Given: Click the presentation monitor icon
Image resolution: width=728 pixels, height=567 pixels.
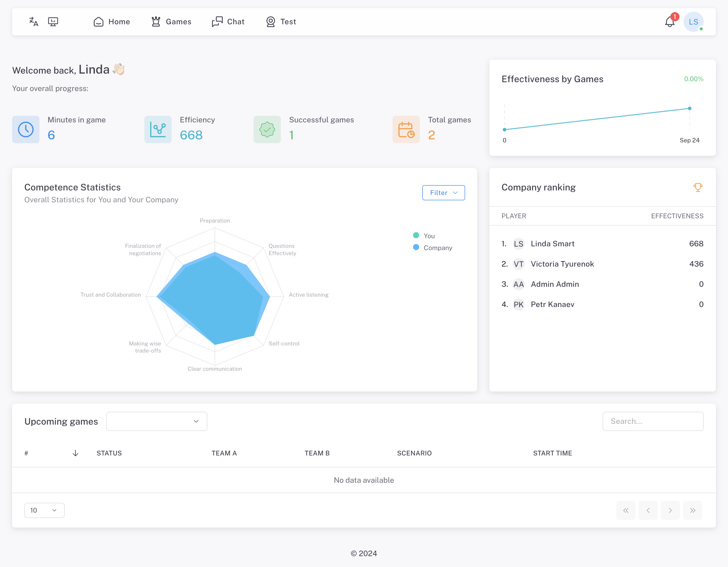Looking at the screenshot, I should click(53, 22).
